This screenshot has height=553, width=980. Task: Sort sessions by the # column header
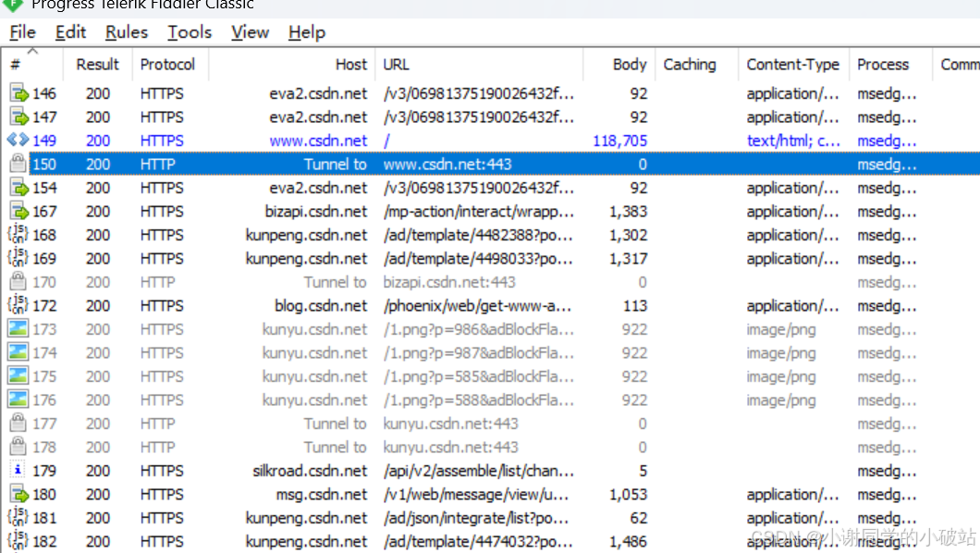tap(32, 65)
